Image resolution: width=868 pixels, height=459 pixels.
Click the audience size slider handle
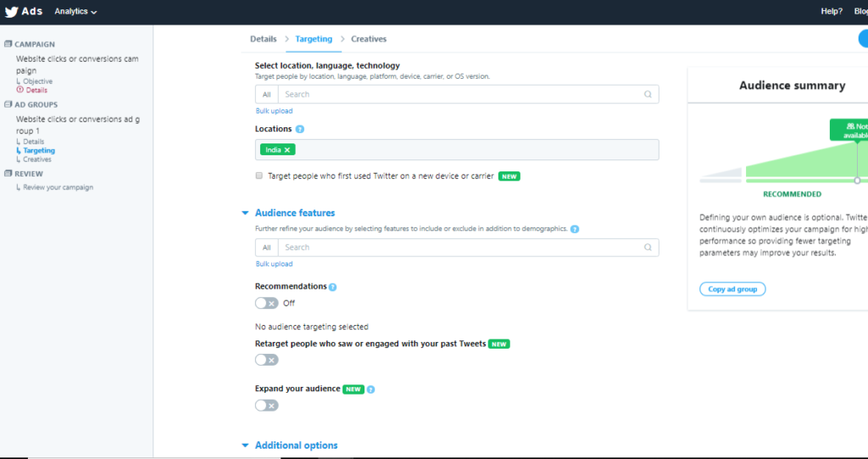[x=857, y=181]
